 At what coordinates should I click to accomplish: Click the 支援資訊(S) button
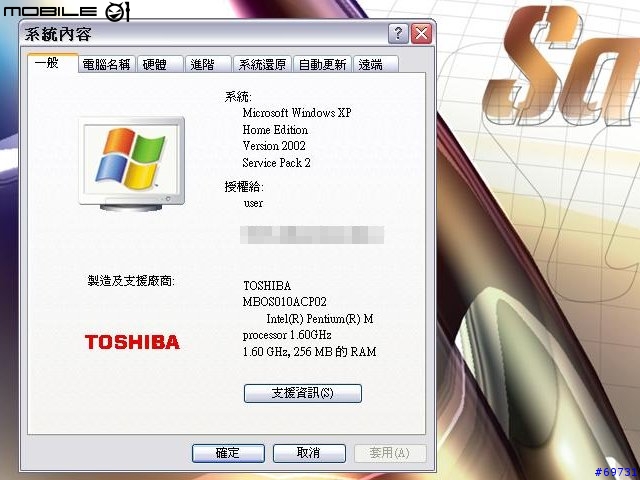point(302,393)
